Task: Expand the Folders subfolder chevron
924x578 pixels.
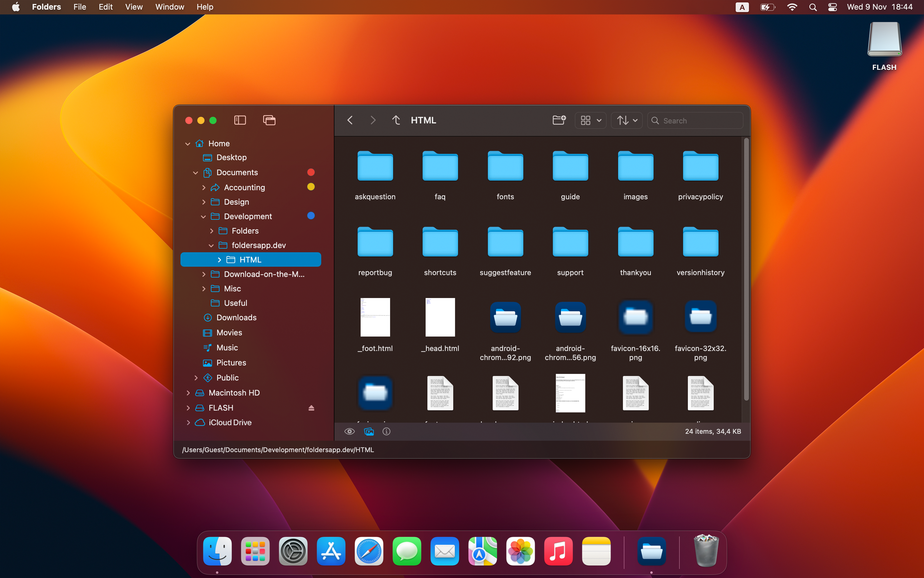Action: (x=211, y=231)
